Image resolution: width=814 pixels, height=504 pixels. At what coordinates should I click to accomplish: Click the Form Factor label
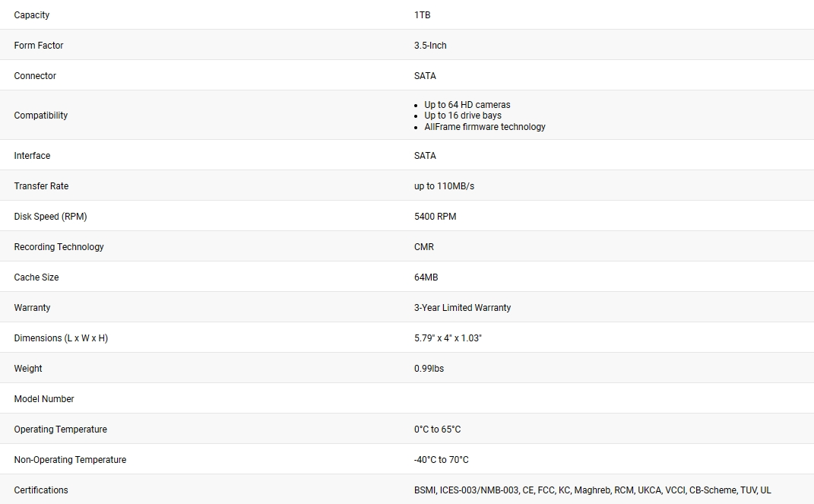pyautogui.click(x=39, y=45)
